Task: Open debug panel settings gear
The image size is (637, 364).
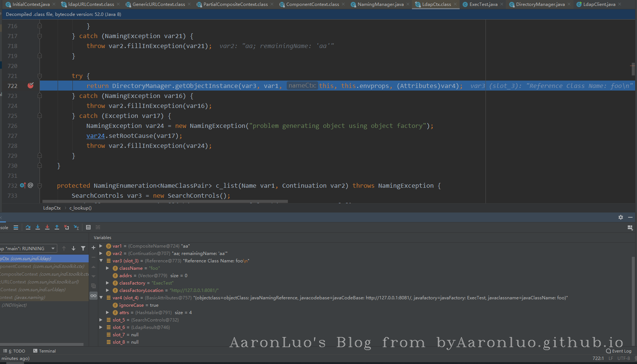Action: [x=621, y=217]
